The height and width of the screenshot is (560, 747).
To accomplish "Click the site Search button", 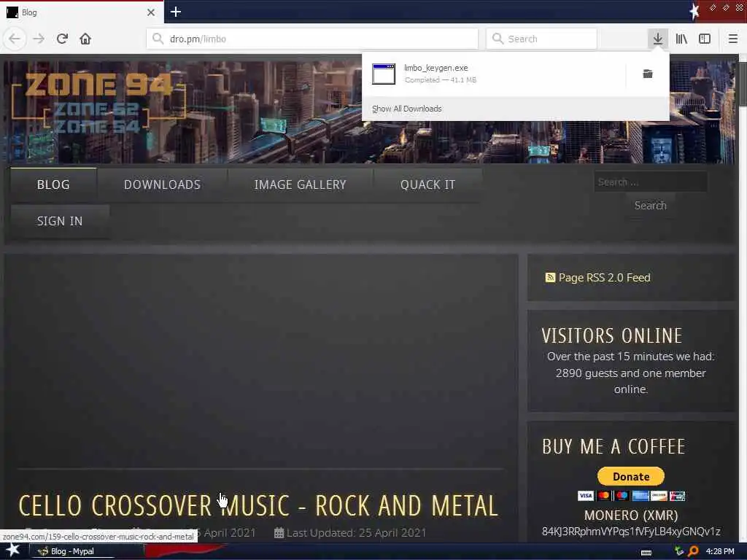I will pyautogui.click(x=650, y=205).
